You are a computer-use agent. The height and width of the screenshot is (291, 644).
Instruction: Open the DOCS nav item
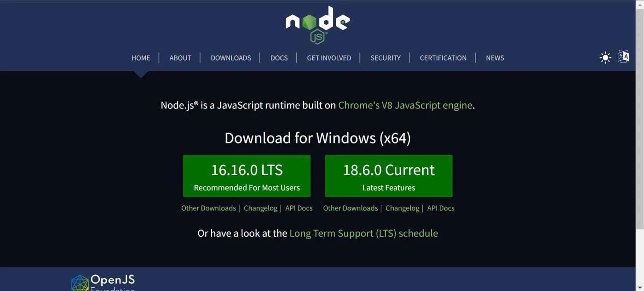[279, 58]
